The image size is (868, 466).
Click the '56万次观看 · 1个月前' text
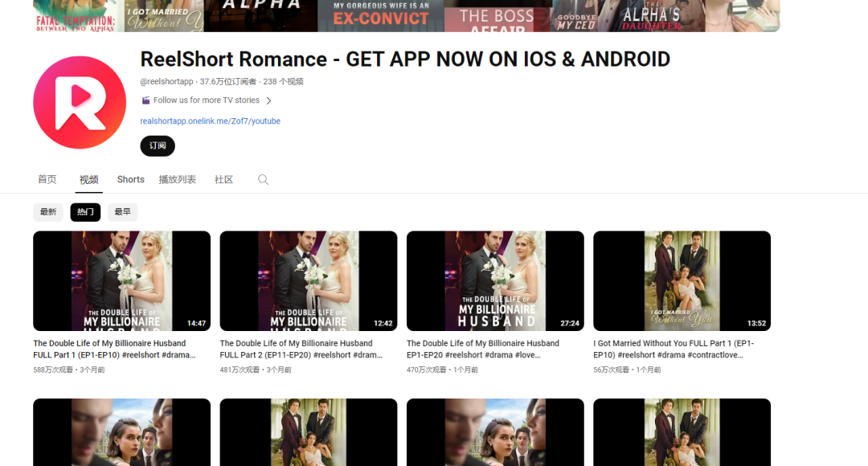627,370
